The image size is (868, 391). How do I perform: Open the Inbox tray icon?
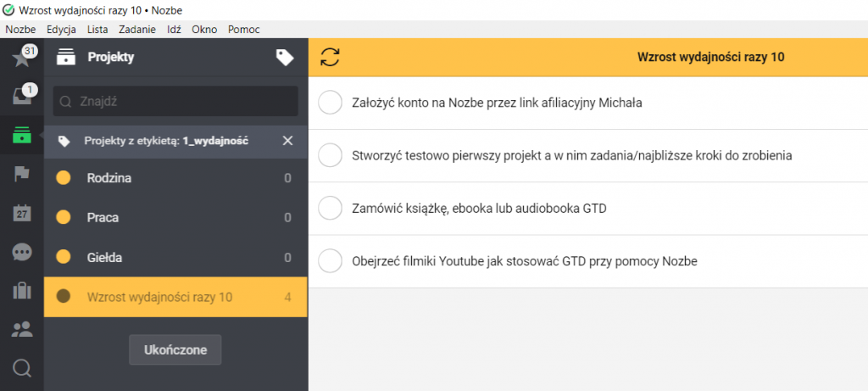pyautogui.click(x=21, y=97)
